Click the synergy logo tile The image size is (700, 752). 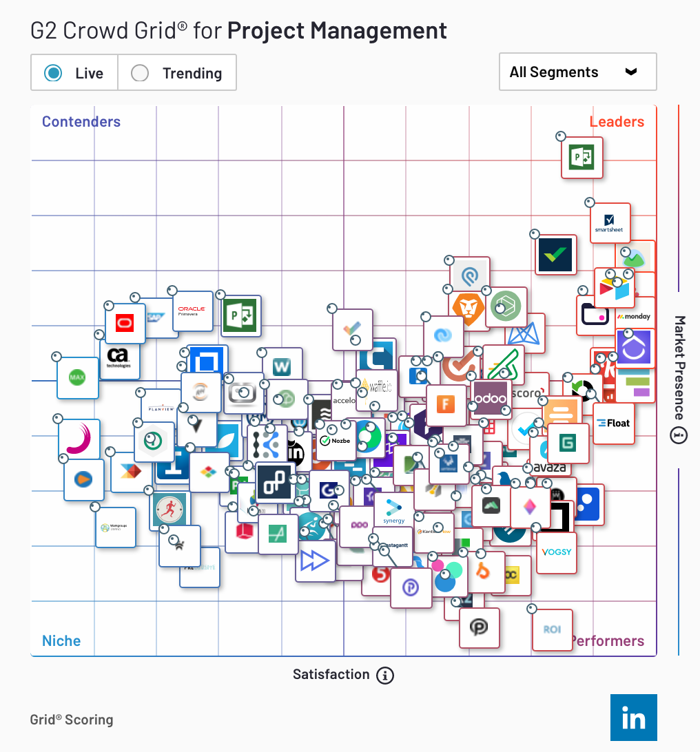tap(393, 511)
